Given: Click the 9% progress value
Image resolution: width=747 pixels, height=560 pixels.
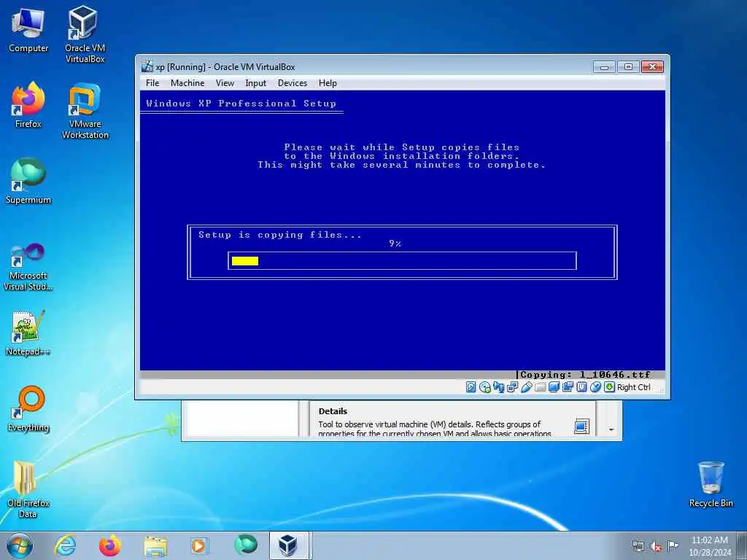Looking at the screenshot, I should (x=395, y=244).
